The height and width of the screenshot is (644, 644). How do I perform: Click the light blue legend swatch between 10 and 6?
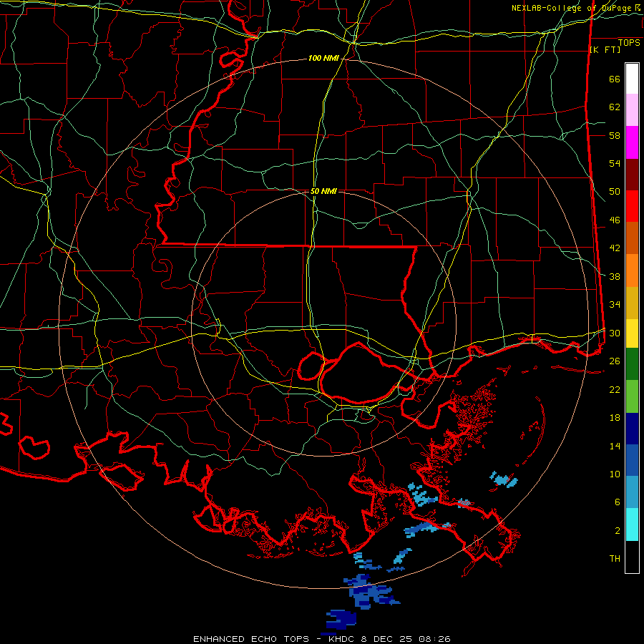coord(632,492)
